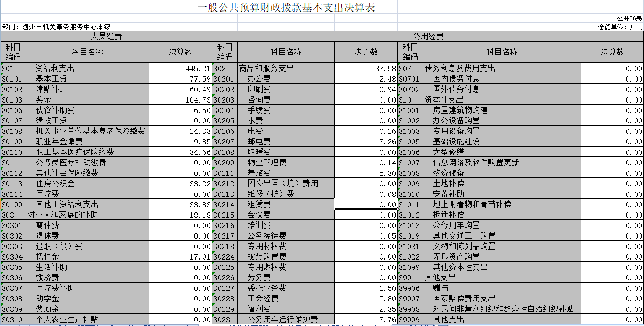This screenshot has height=326, width=644.
Task: Select the 债务利息及费用支出 name cell
Action: (x=501, y=69)
